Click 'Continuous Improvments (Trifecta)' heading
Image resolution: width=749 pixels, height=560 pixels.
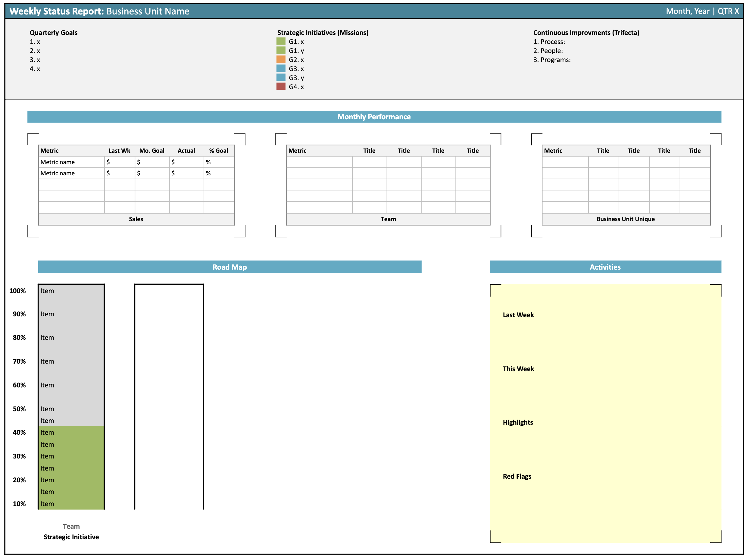586,33
